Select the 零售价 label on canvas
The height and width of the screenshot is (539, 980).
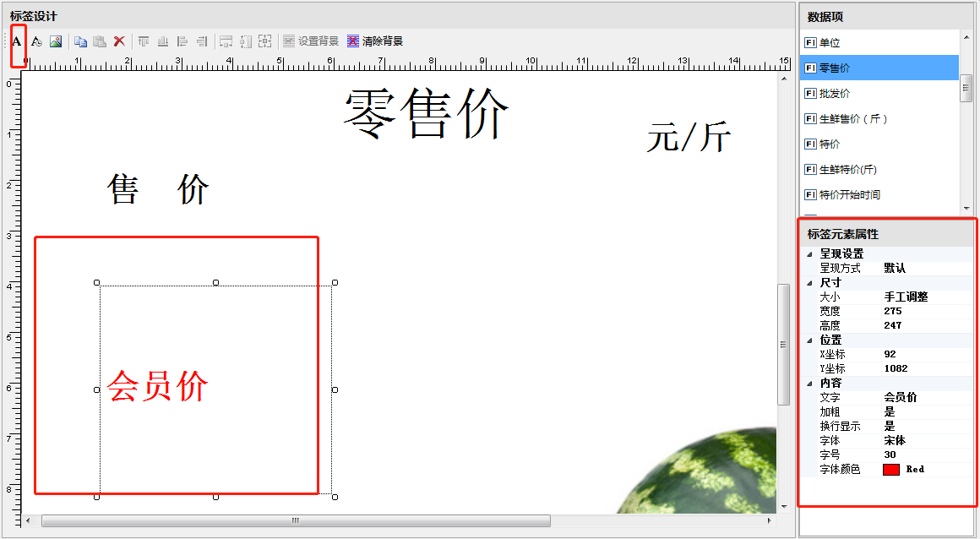pos(427,113)
